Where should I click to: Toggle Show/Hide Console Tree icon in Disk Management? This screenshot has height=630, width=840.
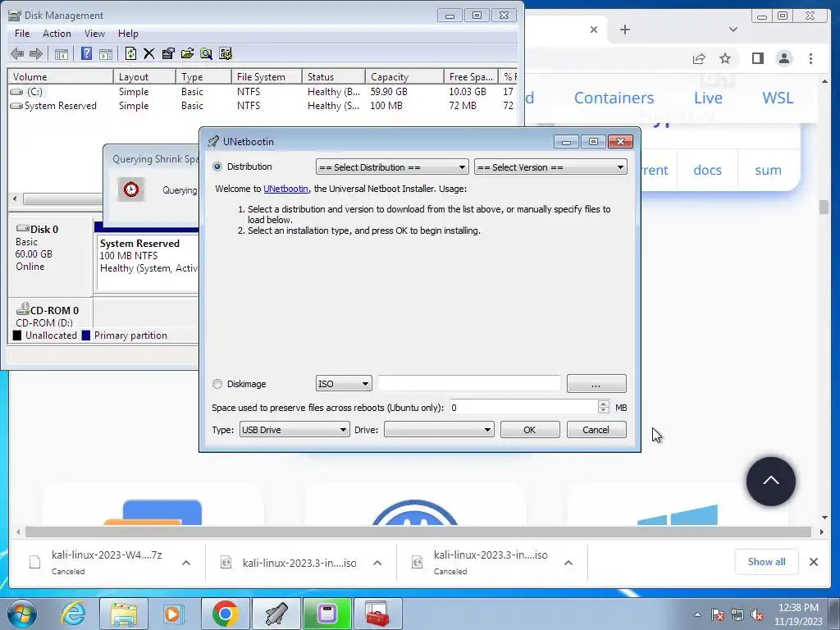62,53
